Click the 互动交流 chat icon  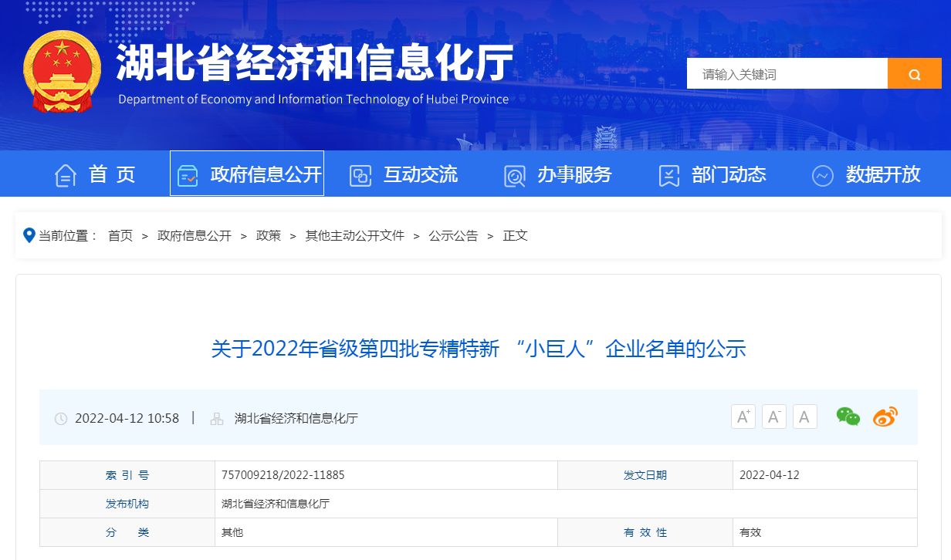tap(360, 175)
